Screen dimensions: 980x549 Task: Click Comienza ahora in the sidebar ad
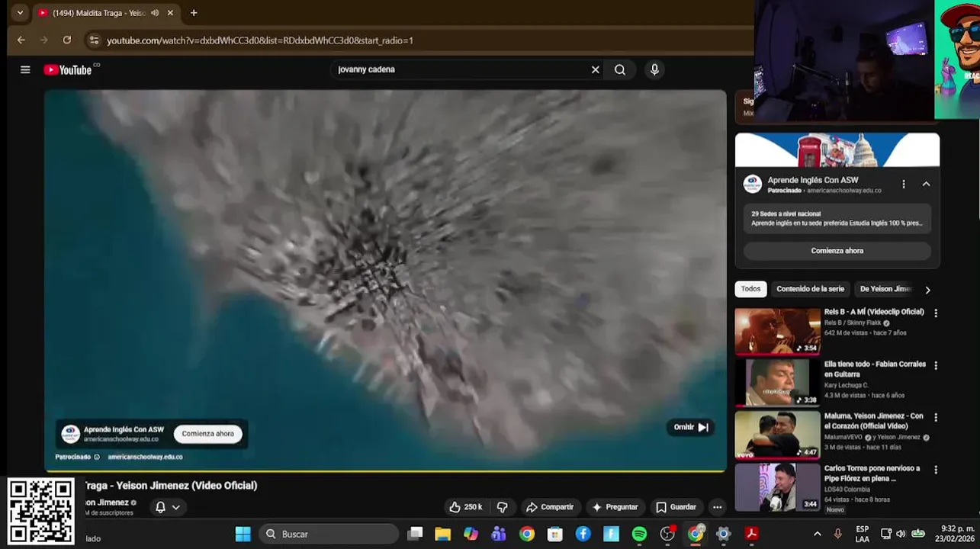click(837, 251)
